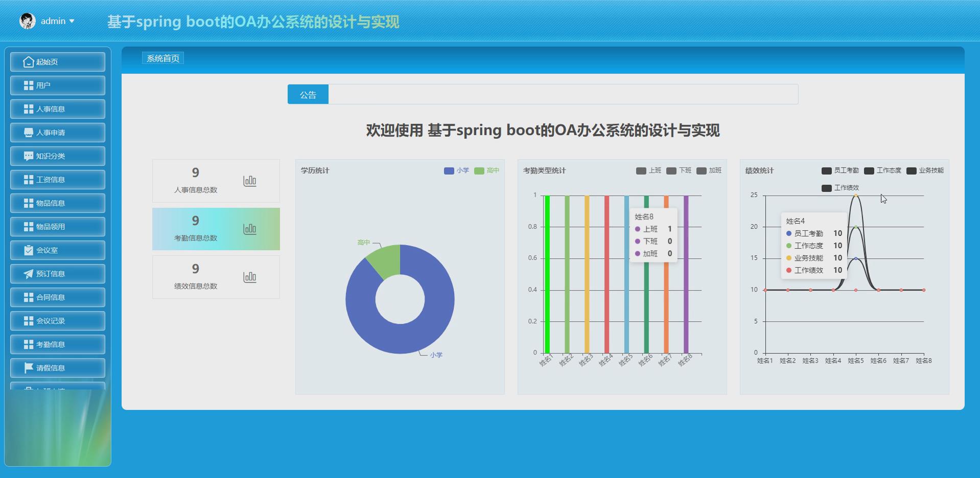Go to 物品领用 in the sidebar
The width and height of the screenshot is (980, 478).
[x=58, y=226]
